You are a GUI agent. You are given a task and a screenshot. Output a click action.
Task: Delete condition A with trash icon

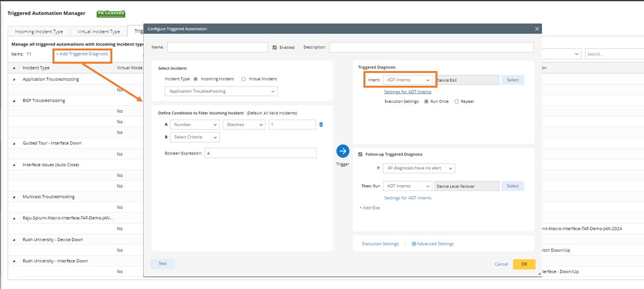pos(321,124)
